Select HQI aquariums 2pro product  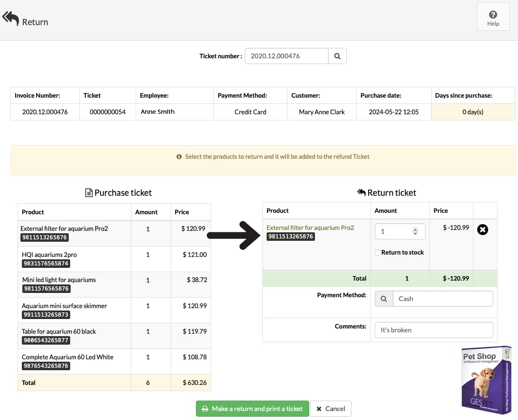coord(49,255)
